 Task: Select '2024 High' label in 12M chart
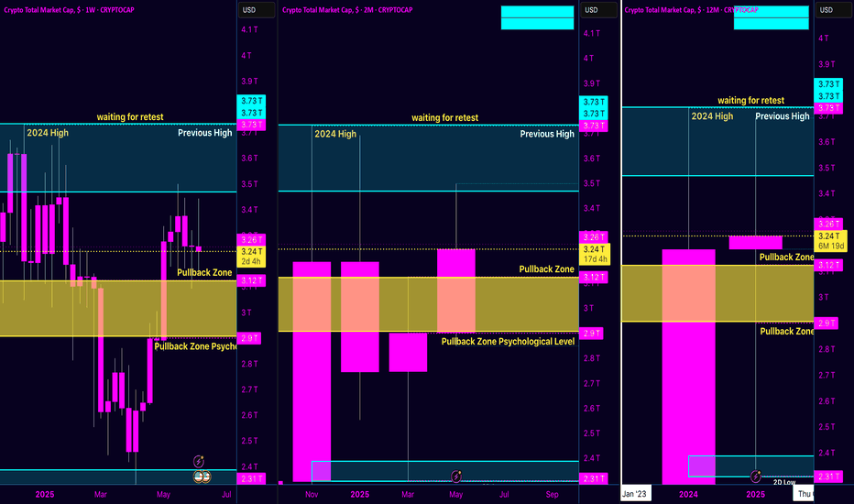click(712, 116)
